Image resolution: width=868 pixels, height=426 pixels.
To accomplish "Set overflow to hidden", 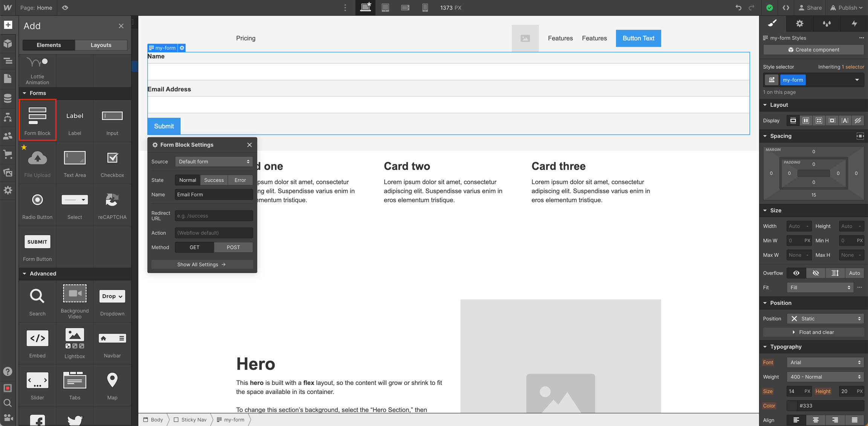I will point(816,273).
